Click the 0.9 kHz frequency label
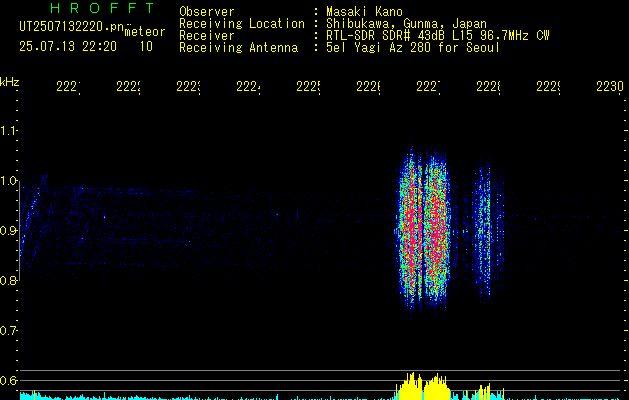This screenshot has width=629, height=400. 9,230
